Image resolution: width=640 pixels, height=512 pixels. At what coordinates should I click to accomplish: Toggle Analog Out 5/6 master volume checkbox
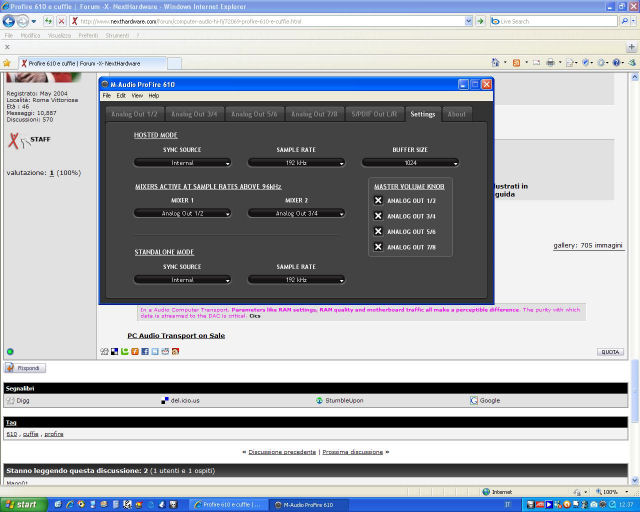pyautogui.click(x=378, y=232)
